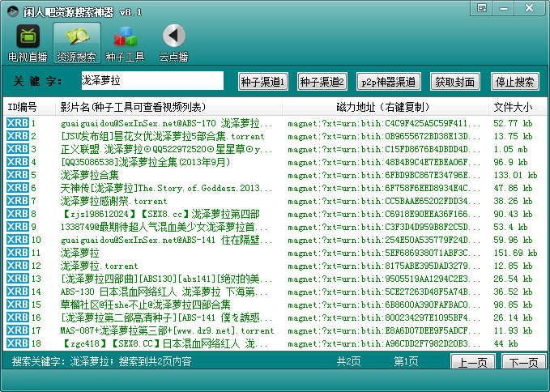The height and width of the screenshot is (392, 550).
Task: Click the 搜索关键字 status bar message
Action: (102, 361)
